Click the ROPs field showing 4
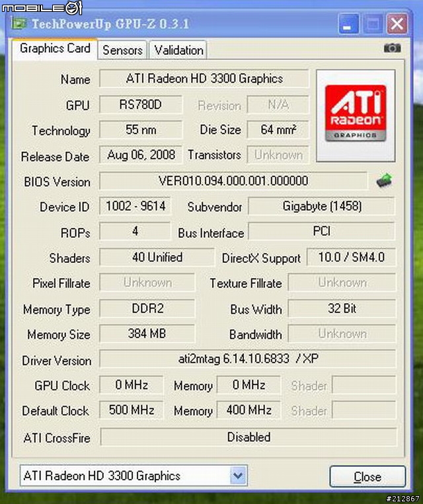423x504 pixels. [135, 231]
